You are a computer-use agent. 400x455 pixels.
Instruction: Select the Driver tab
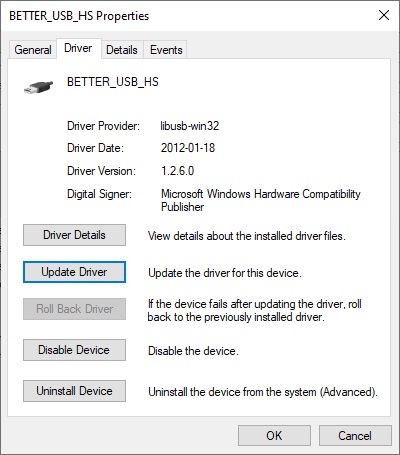[x=78, y=48]
